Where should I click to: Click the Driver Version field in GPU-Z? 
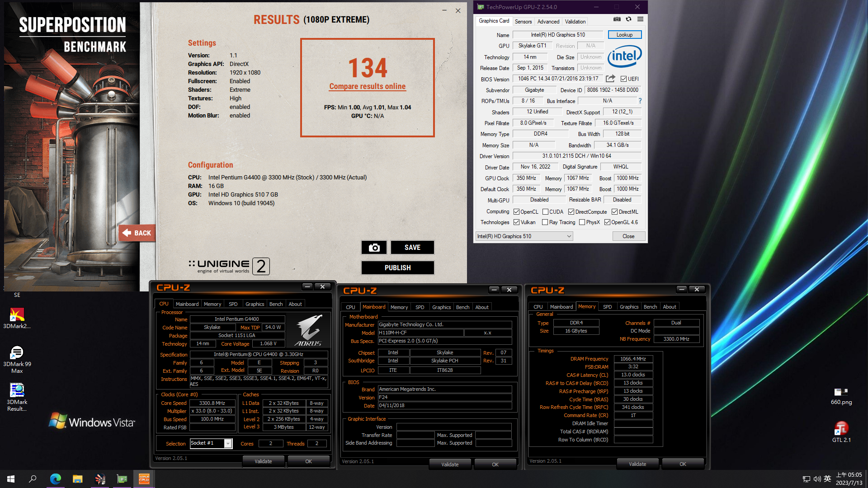[577, 156]
